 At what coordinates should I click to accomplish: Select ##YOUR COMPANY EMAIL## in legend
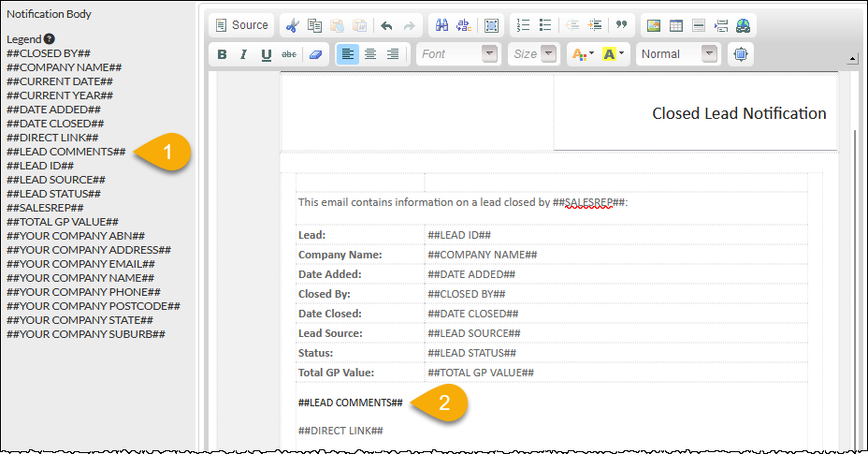tap(80, 264)
